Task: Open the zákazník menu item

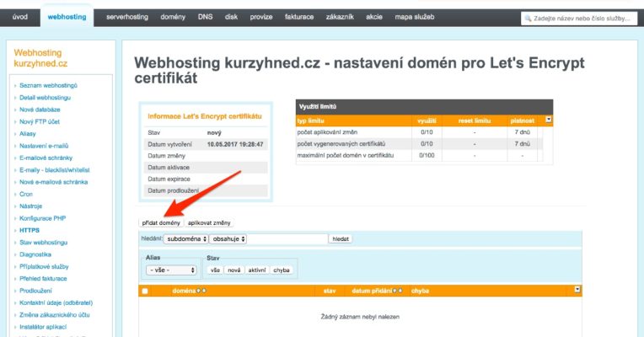Action: click(x=340, y=17)
